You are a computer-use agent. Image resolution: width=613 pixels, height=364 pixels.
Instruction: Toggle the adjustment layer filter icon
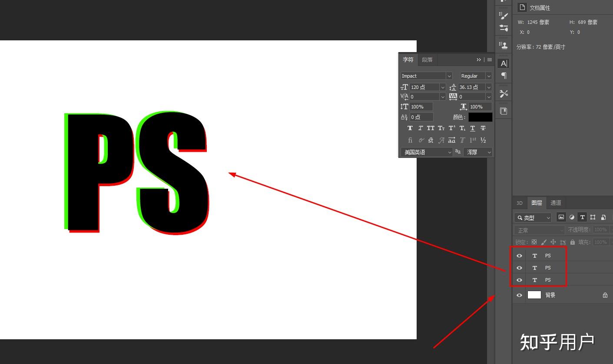pyautogui.click(x=572, y=217)
